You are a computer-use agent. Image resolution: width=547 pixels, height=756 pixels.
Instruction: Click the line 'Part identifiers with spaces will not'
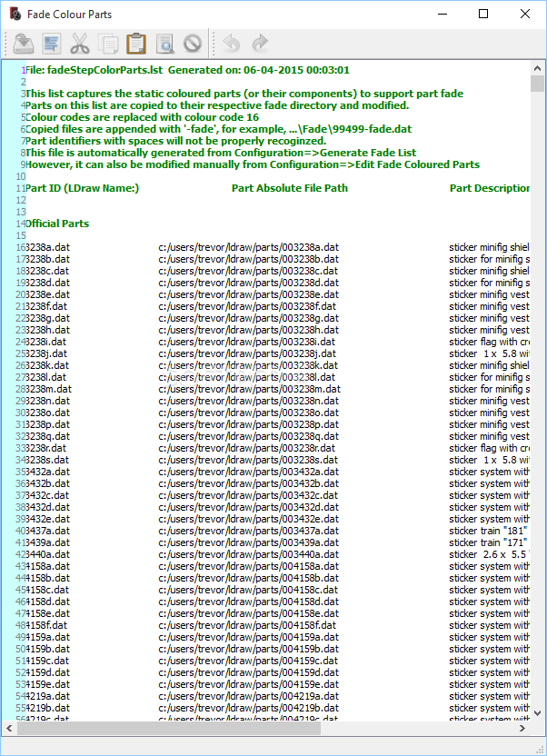pos(175,141)
